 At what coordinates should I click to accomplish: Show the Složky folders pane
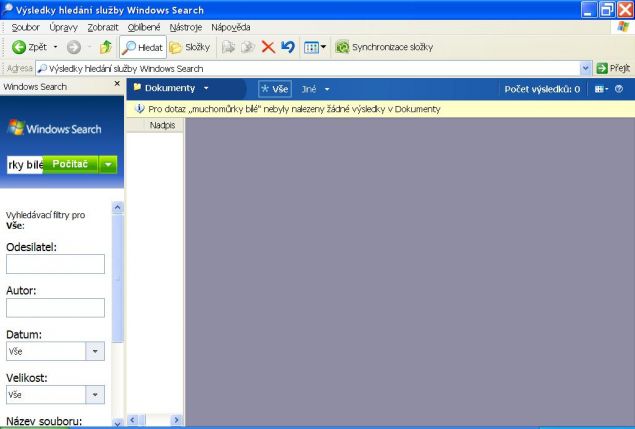pos(190,47)
